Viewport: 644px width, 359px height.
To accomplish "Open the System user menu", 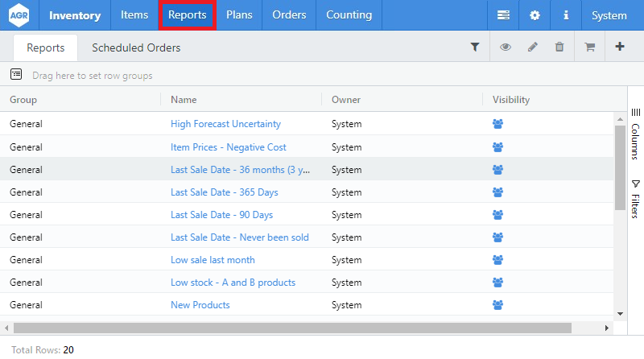I will coord(609,15).
